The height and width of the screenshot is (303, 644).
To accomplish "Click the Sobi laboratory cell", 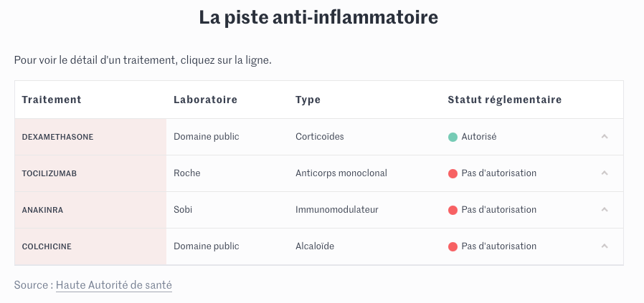I will [x=183, y=210].
